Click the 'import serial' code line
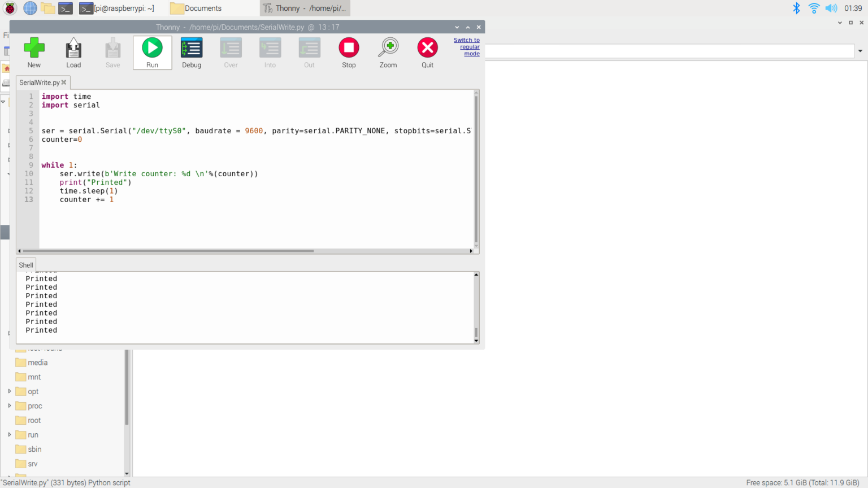868x488 pixels. pos(71,105)
